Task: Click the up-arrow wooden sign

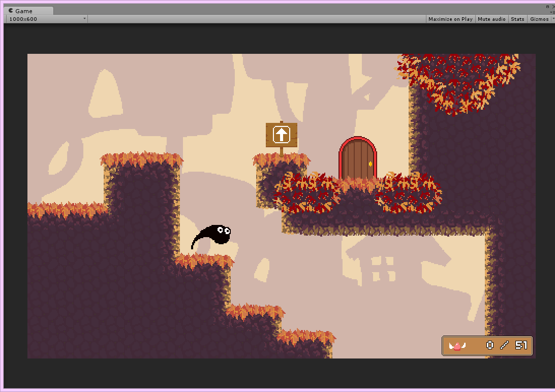Action: tap(282, 135)
